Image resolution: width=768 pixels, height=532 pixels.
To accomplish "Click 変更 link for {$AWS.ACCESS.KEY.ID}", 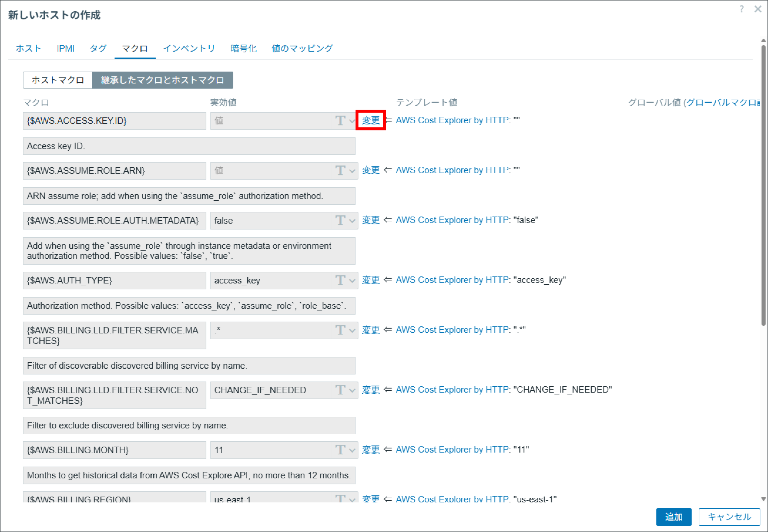I will point(371,120).
